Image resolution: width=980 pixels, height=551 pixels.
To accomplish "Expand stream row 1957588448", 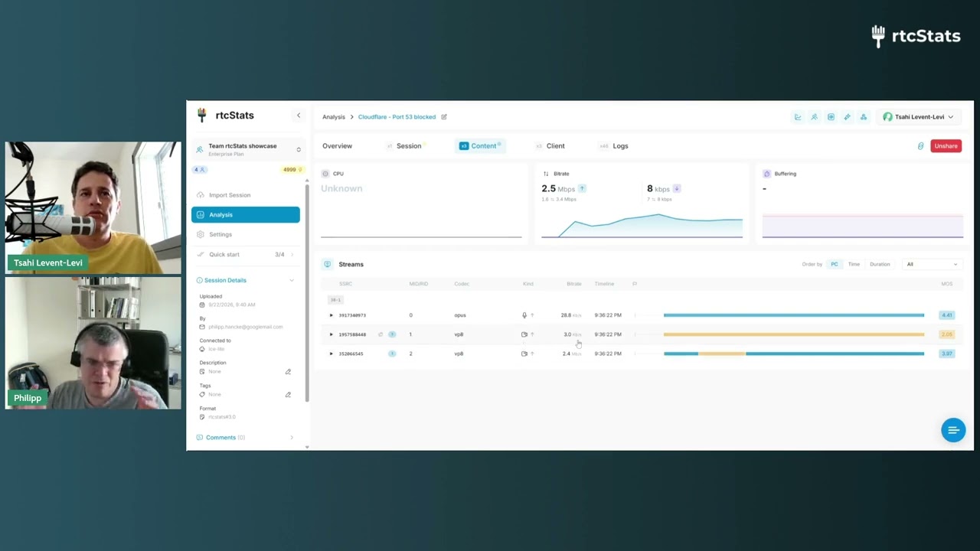I will pos(332,334).
